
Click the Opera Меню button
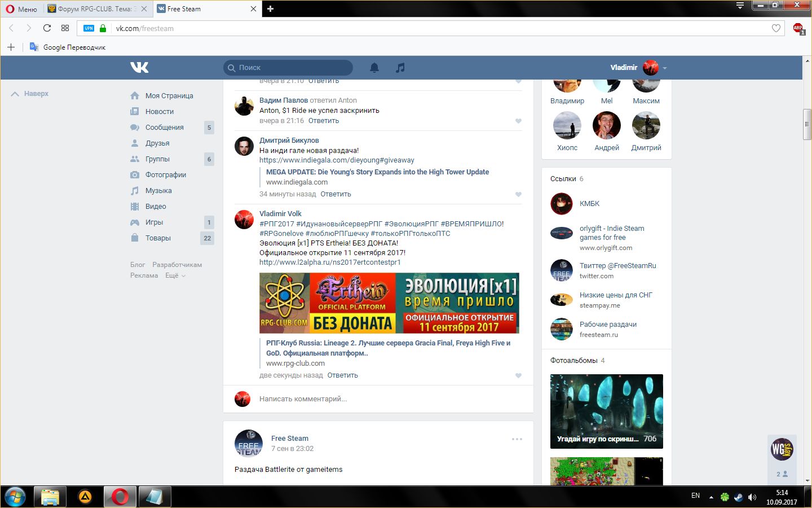[21, 9]
